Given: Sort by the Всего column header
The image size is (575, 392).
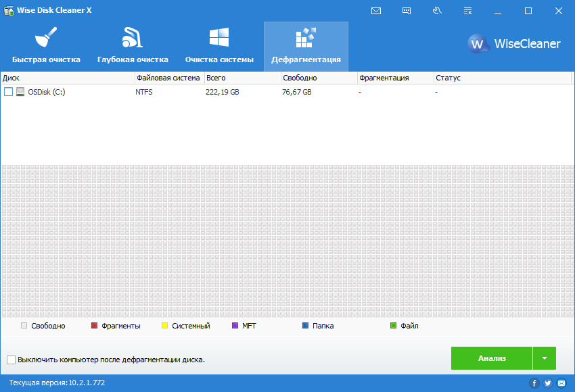Looking at the screenshot, I should pyautogui.click(x=243, y=78).
